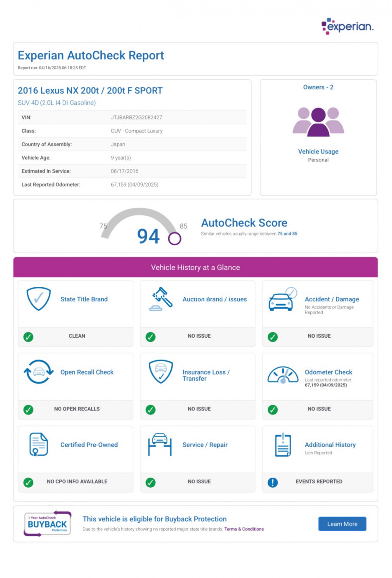Screen dimensions: 392x578
Task: Click the 2016 Lexus NX 200t title
Action: (x=90, y=90)
